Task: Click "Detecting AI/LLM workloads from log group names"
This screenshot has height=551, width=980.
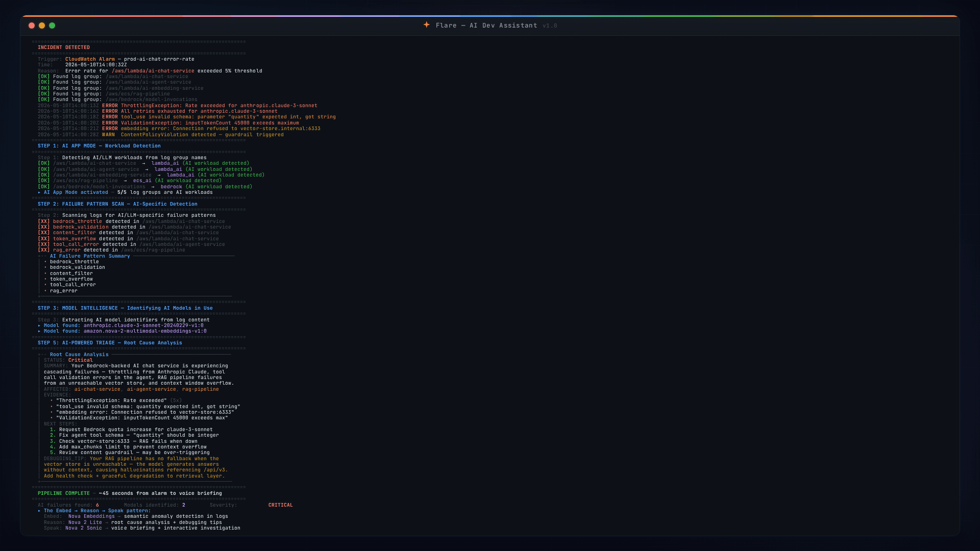Action: 134,158
